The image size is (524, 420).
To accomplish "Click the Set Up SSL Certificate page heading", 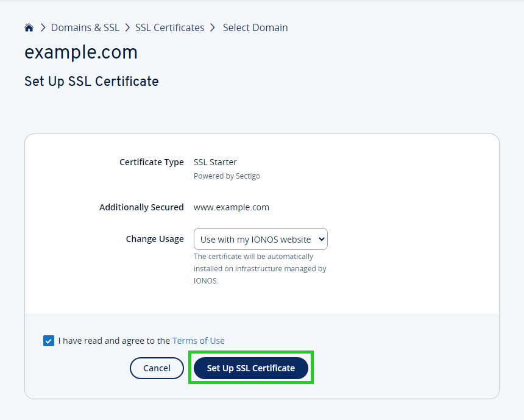I will (91, 81).
